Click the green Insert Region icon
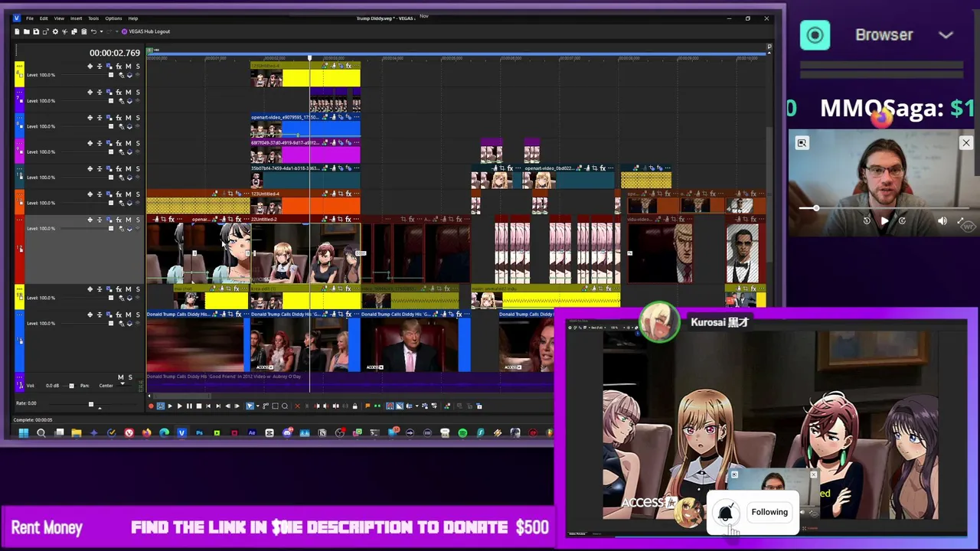This screenshot has height=551, width=980. [377, 406]
